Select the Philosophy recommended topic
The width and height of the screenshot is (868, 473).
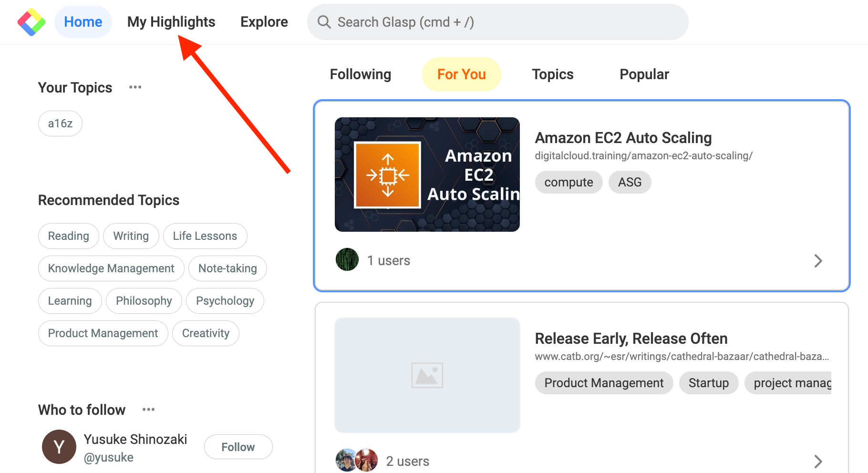[144, 301]
